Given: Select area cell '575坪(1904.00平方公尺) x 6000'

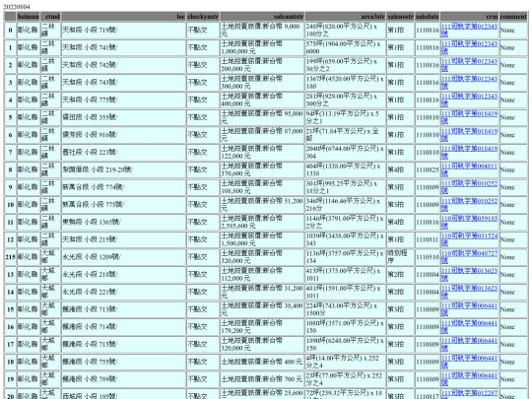Looking at the screenshot, I should pos(346,47).
